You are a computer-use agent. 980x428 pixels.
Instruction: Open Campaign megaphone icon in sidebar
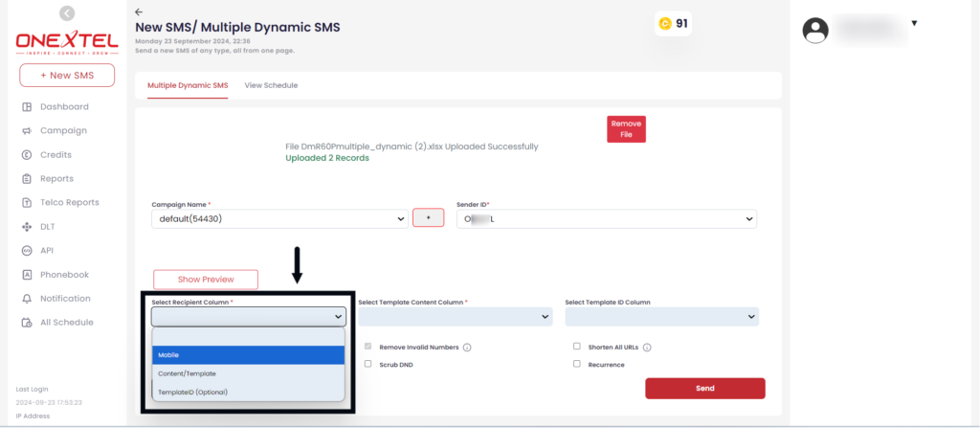click(27, 131)
